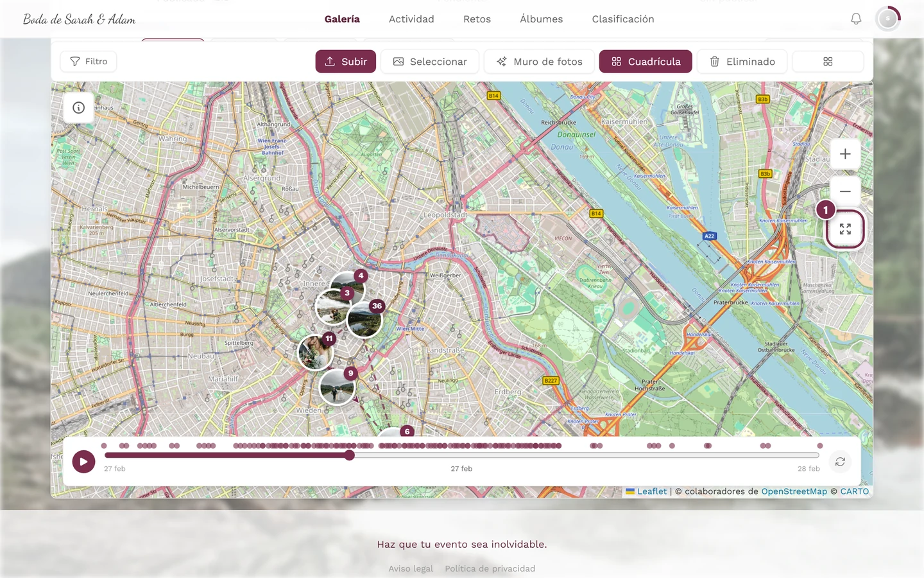Play the timeline animation
924x578 pixels.
[83, 461]
